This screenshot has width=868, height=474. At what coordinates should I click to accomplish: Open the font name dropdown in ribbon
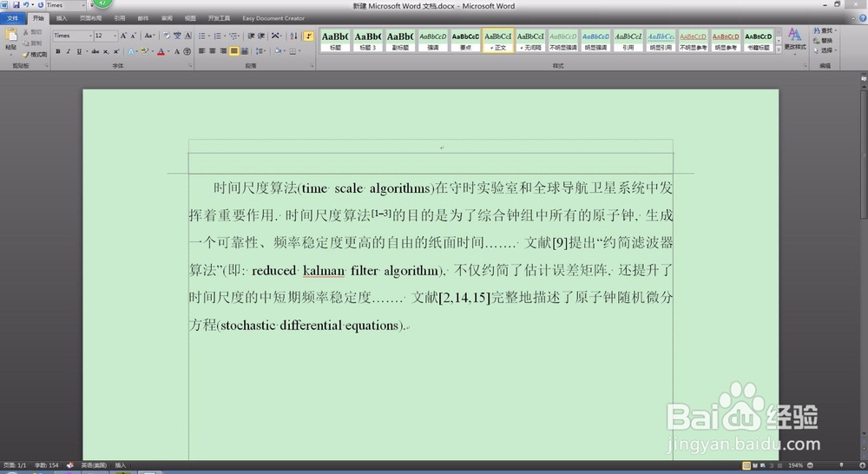click(x=90, y=36)
